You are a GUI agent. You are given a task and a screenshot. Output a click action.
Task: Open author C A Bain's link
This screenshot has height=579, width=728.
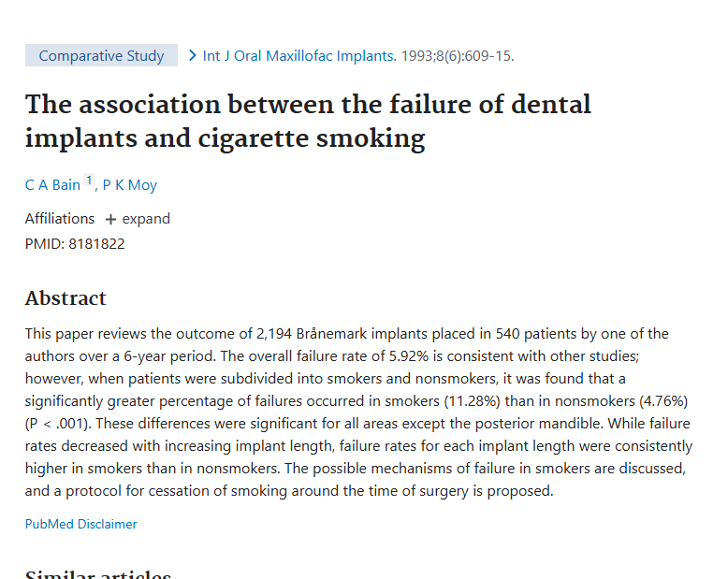[52, 184]
